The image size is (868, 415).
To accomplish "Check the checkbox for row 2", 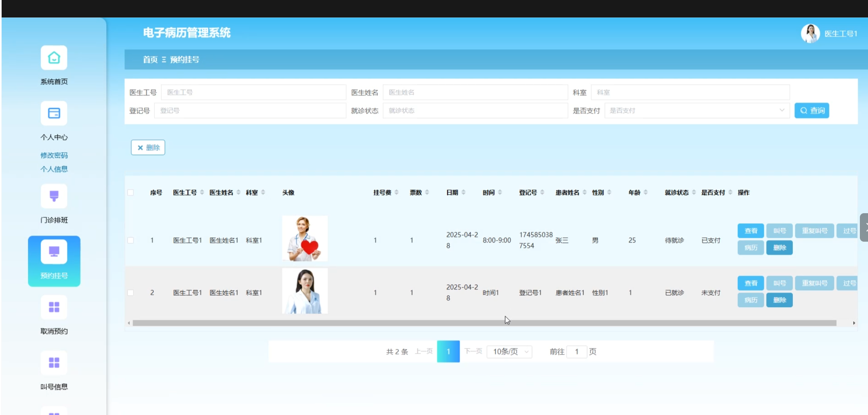I will [x=131, y=293].
